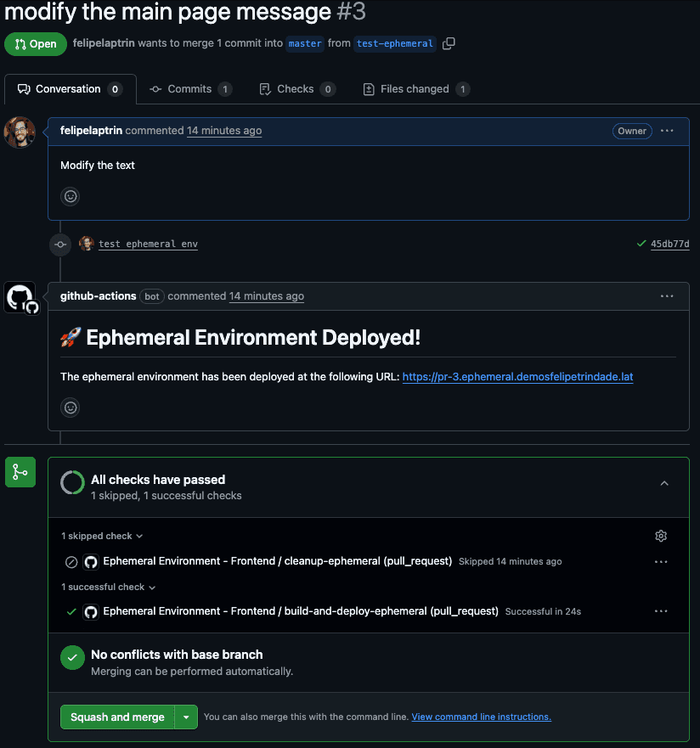Viewport: 700px width, 748px height.
Task: Click small author avatar beside commit
Action: coord(87,244)
